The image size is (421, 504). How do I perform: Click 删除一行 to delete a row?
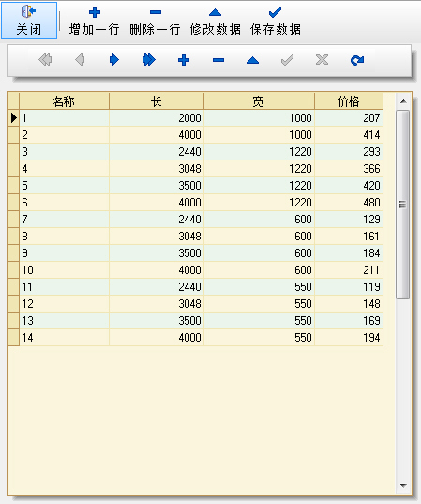click(x=155, y=21)
